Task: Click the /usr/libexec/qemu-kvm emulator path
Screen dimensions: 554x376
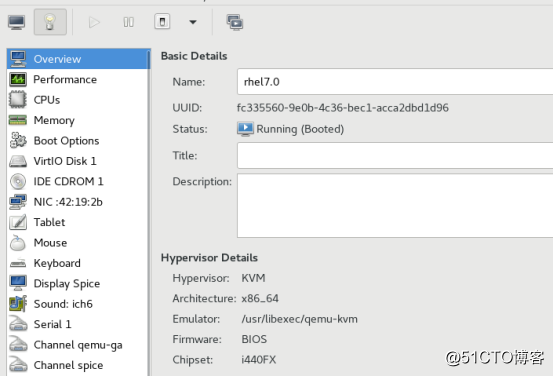Action: (300, 319)
